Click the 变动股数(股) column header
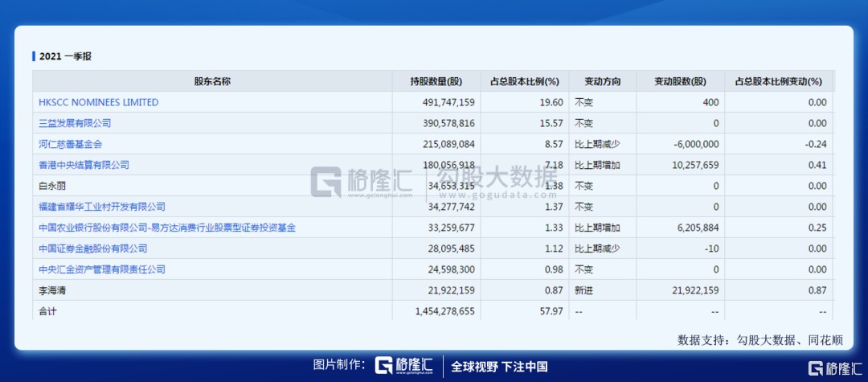This screenshot has width=868, height=382. [681, 81]
